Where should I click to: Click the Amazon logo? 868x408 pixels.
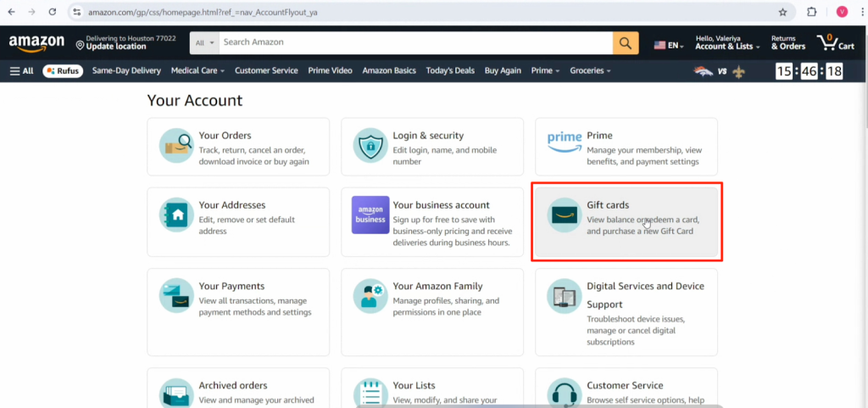click(36, 42)
